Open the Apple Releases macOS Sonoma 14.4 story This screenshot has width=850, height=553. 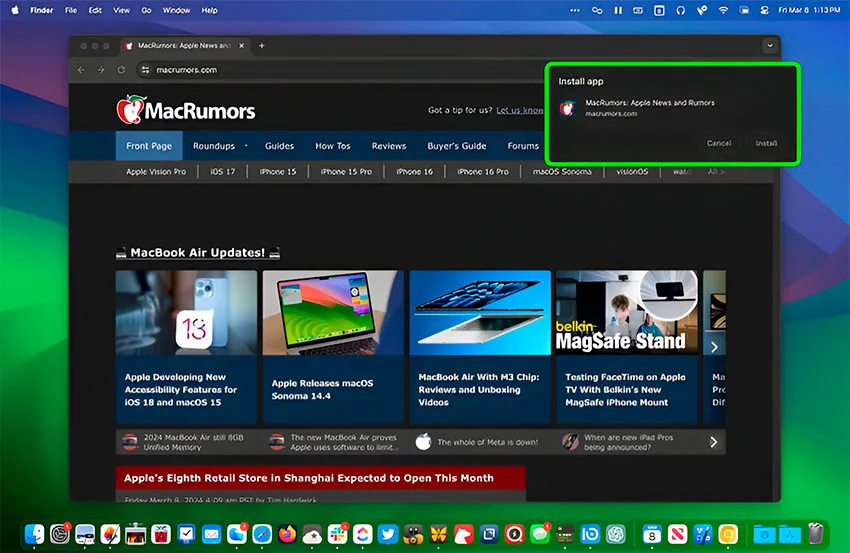(x=333, y=346)
